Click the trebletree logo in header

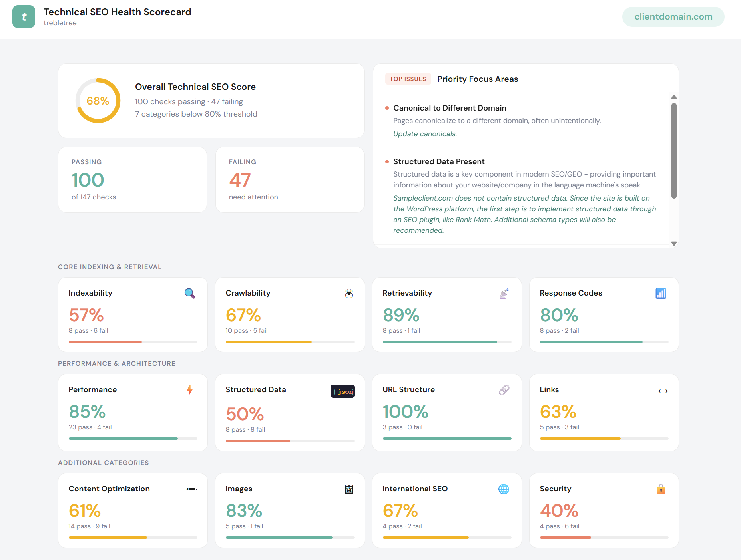(24, 17)
